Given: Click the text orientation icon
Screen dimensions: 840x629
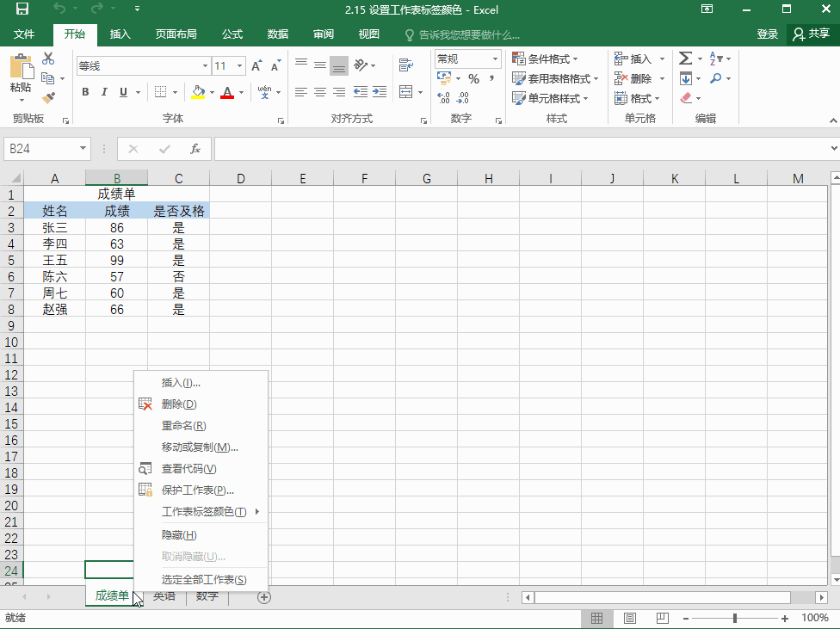Looking at the screenshot, I should [361, 65].
